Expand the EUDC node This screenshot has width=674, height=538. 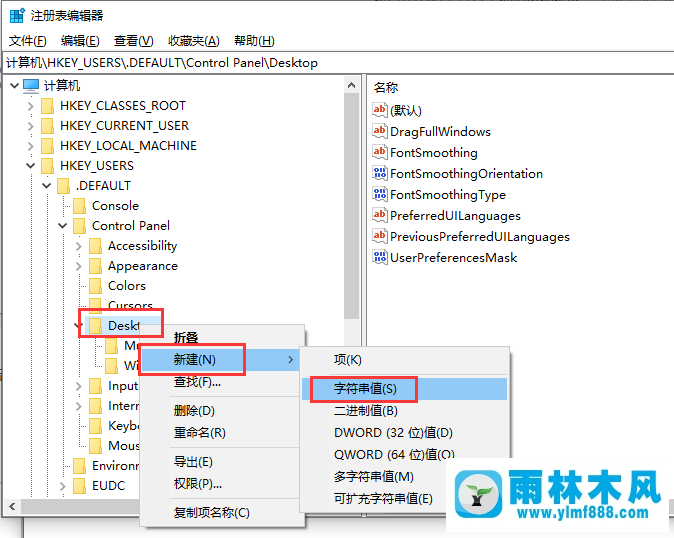pyautogui.click(x=63, y=486)
